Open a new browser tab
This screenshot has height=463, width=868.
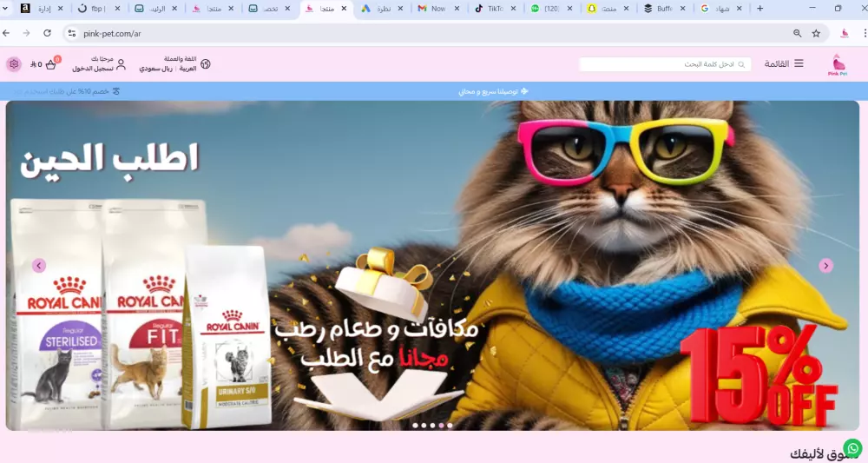[760, 9]
